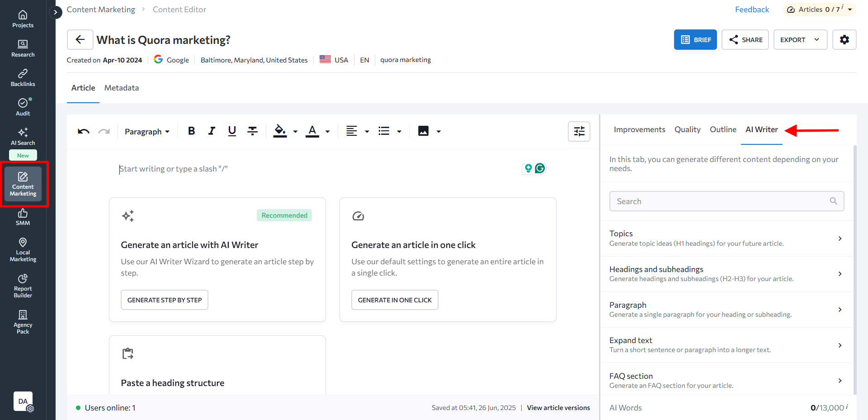This screenshot has width=868, height=420.
Task: Open the Research section
Action: tap(23, 48)
